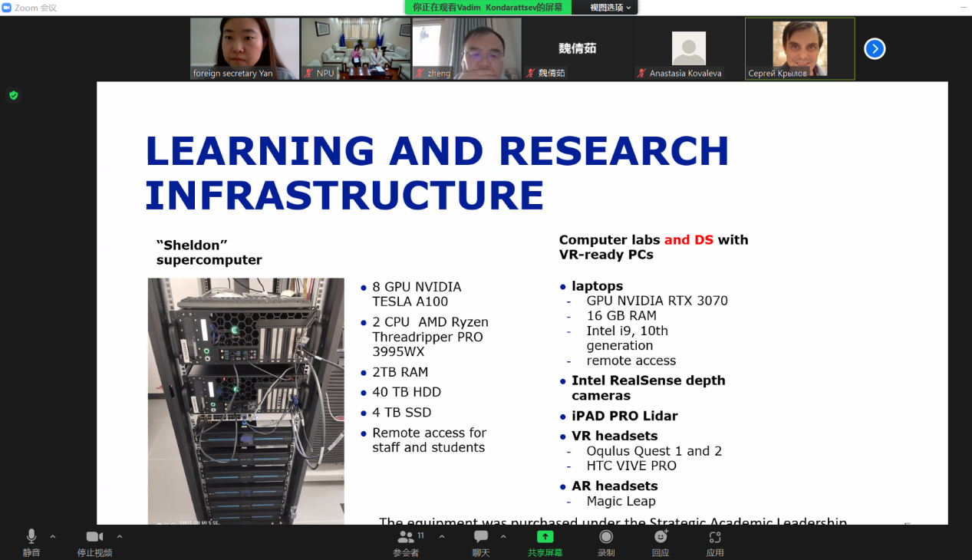Screen dimensions: 972x560
Task: Start recording with the 录制 button
Action: coord(606,538)
